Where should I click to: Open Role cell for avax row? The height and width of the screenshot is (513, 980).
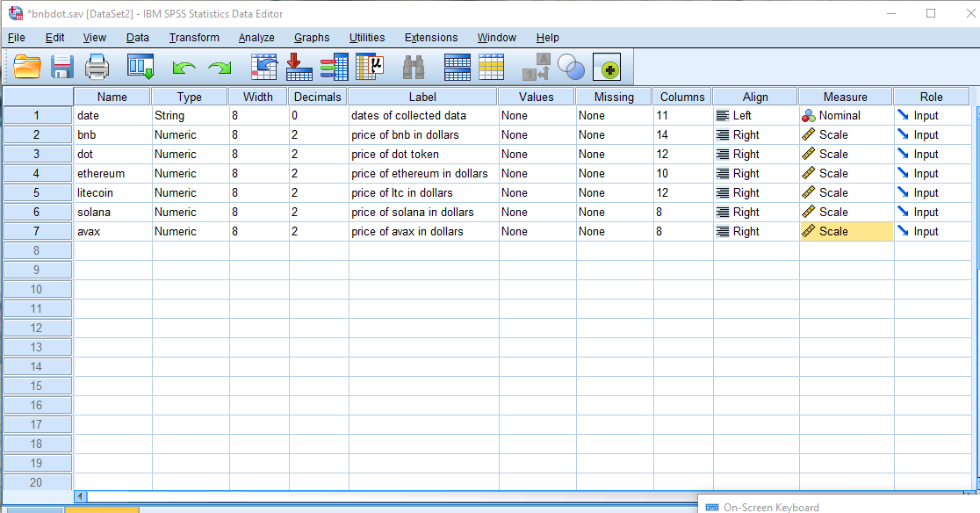pos(933,232)
